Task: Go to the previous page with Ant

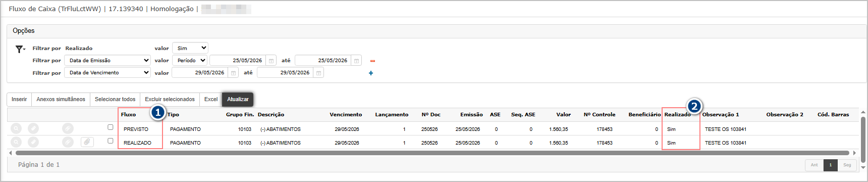Action: tap(814, 165)
